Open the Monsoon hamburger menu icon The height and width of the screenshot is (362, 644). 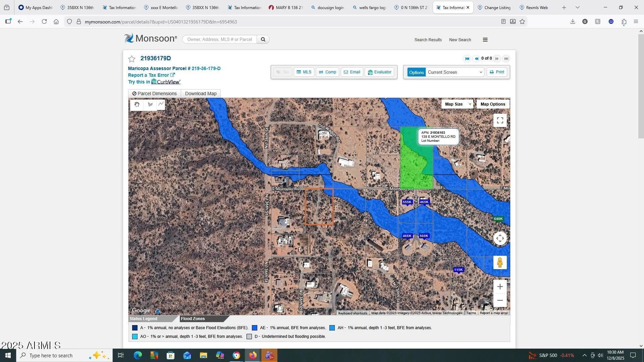pos(485,40)
